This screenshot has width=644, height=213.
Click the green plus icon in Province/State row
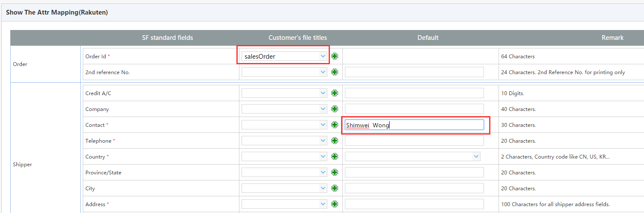pos(335,172)
